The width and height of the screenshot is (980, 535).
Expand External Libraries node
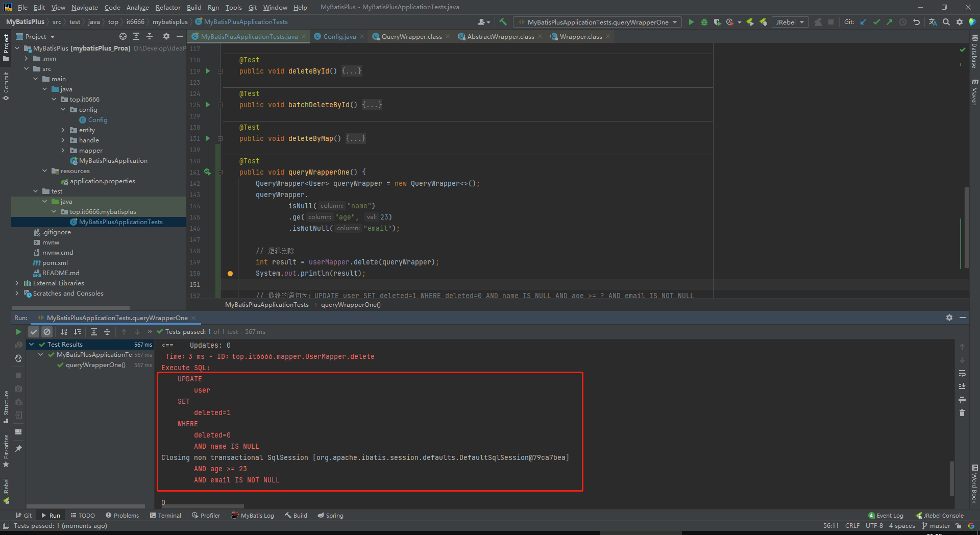(17, 283)
